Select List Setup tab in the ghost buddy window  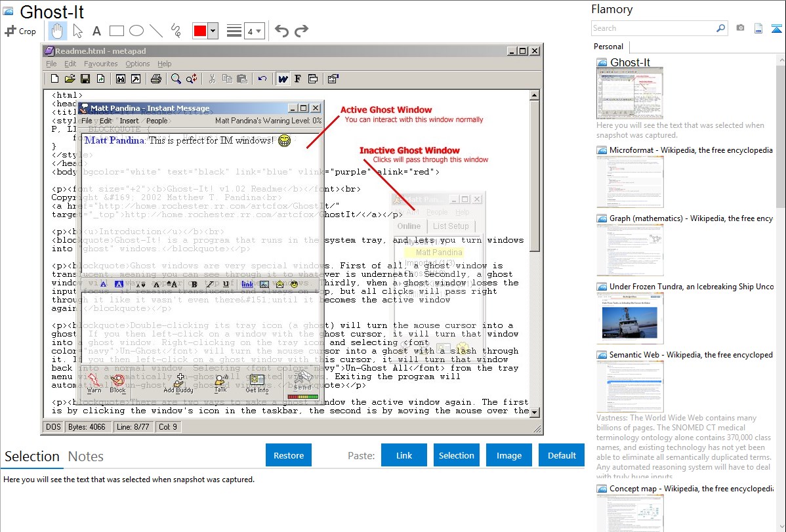pyautogui.click(x=451, y=226)
